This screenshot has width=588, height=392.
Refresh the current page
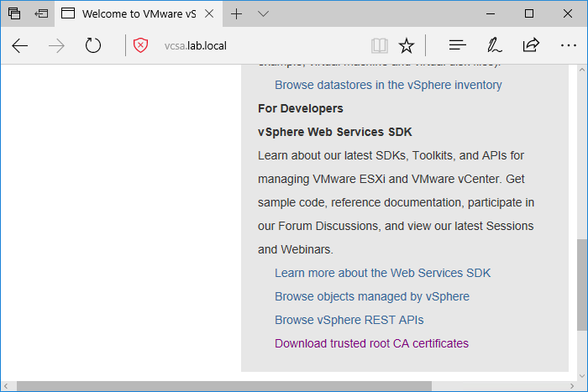click(92, 45)
